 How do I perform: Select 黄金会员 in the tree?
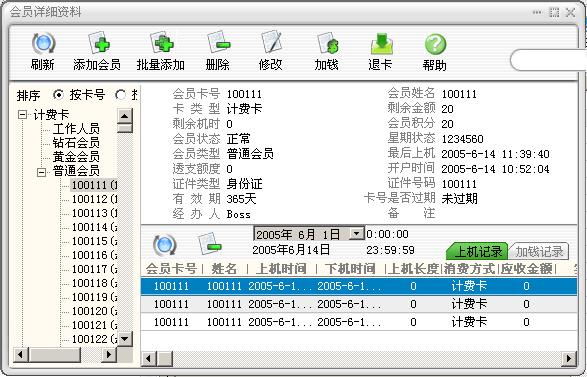76,156
